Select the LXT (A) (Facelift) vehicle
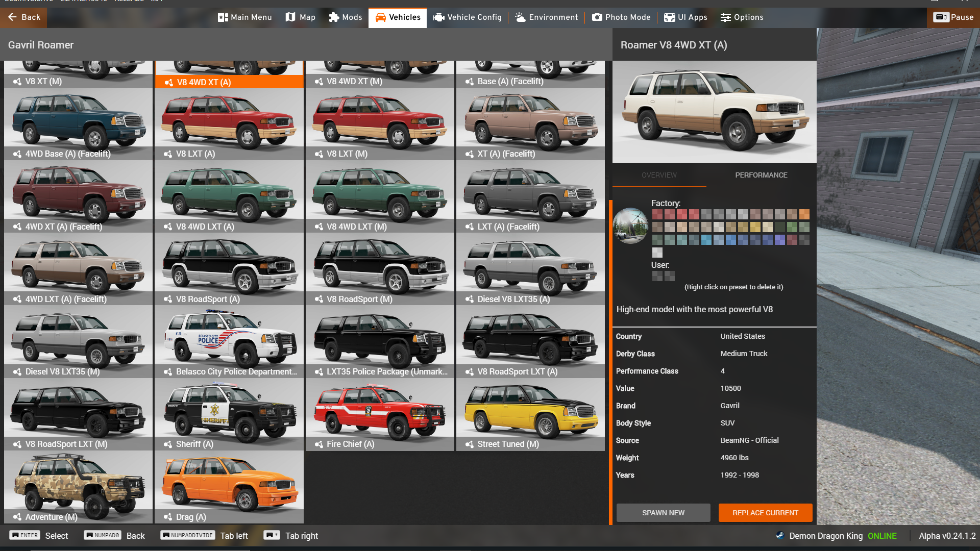The image size is (980, 551). [x=530, y=197]
